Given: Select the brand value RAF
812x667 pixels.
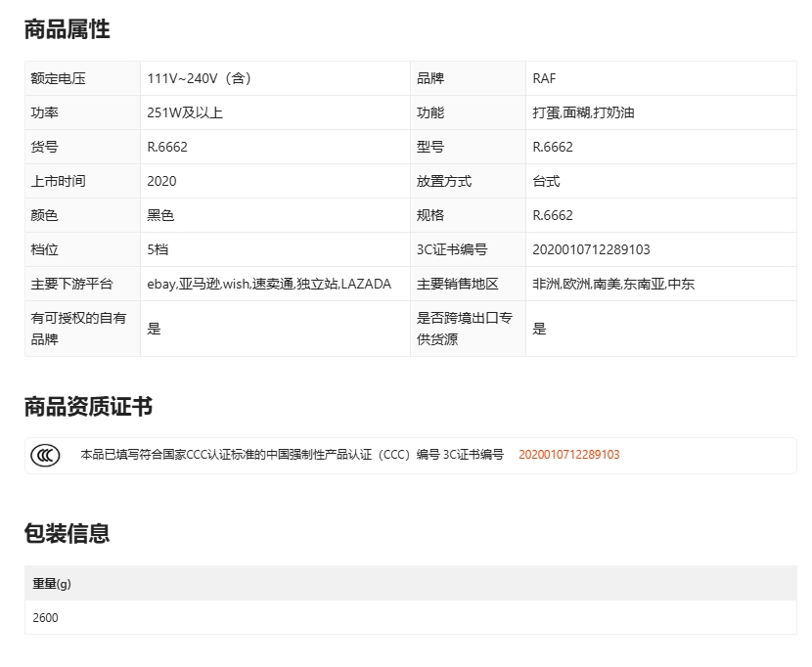Looking at the screenshot, I should 544,78.
